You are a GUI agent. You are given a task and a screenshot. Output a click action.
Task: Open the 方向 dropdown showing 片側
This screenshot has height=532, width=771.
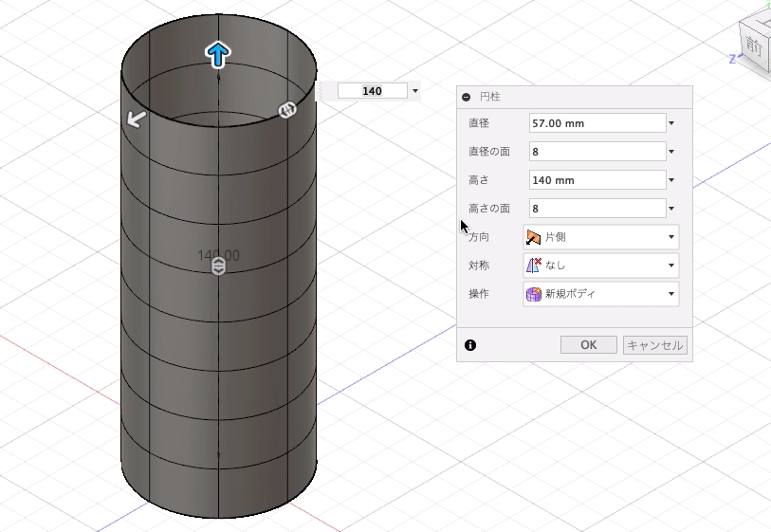pyautogui.click(x=601, y=237)
